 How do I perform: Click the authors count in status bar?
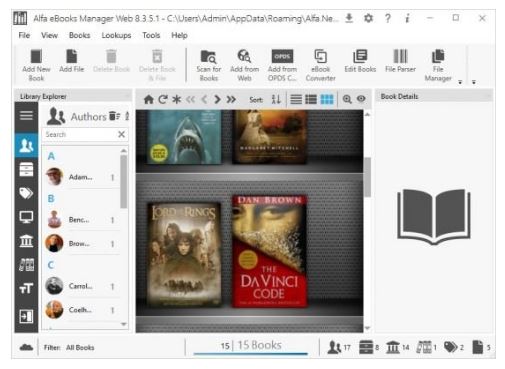tap(339, 347)
